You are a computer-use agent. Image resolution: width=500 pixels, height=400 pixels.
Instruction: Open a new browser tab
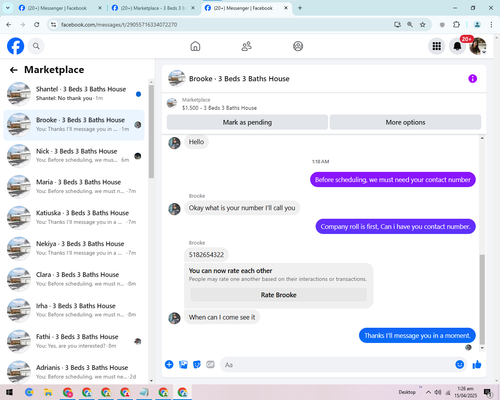click(x=300, y=8)
